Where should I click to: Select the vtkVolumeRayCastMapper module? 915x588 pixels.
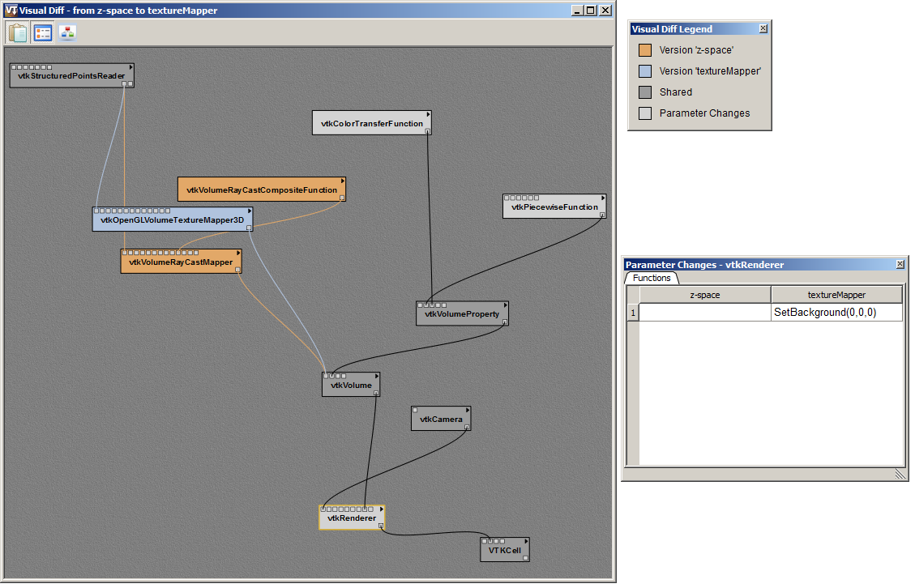pos(180,262)
